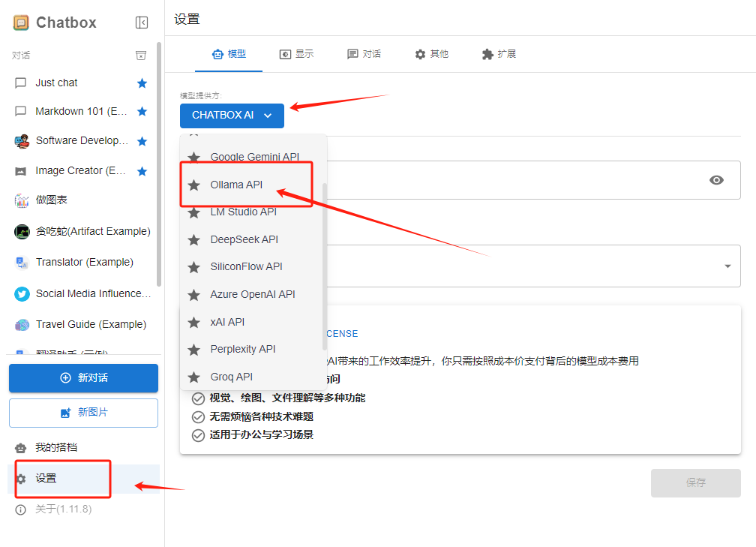Click the clear conversations icon beside 对话
Screen dimensions: 756x547
141,56
